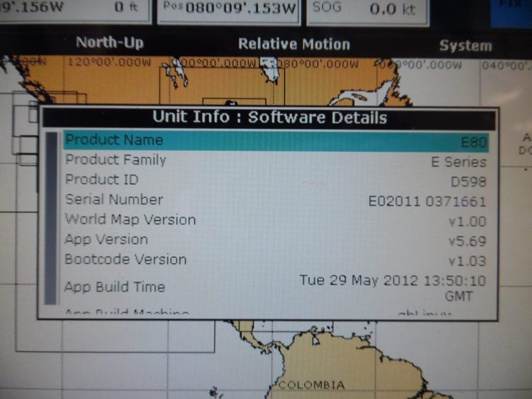
Task: Select the highlighted Product Name row
Action: [x=276, y=141]
